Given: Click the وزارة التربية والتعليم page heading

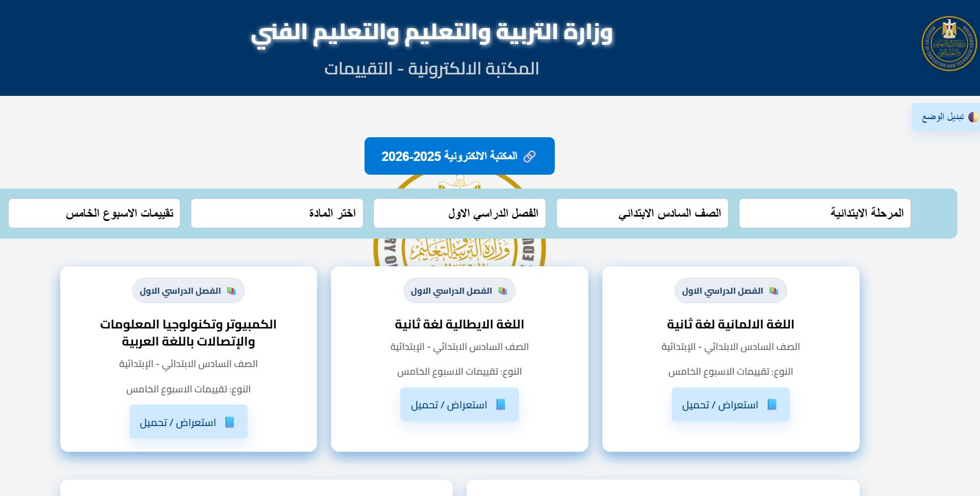Looking at the screenshot, I should coord(431,33).
